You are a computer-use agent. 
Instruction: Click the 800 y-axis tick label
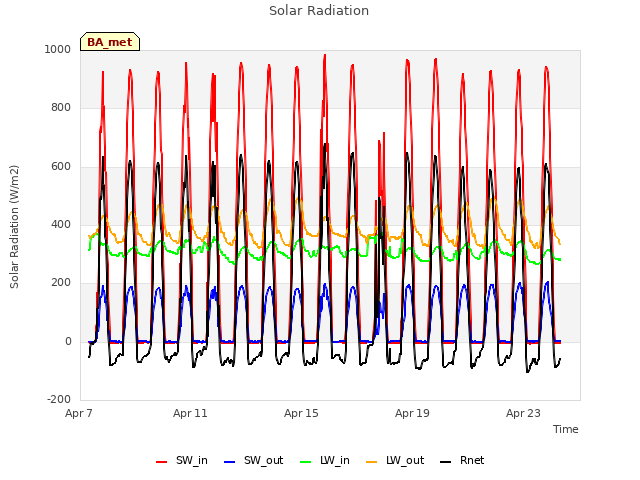pyautogui.click(x=61, y=108)
